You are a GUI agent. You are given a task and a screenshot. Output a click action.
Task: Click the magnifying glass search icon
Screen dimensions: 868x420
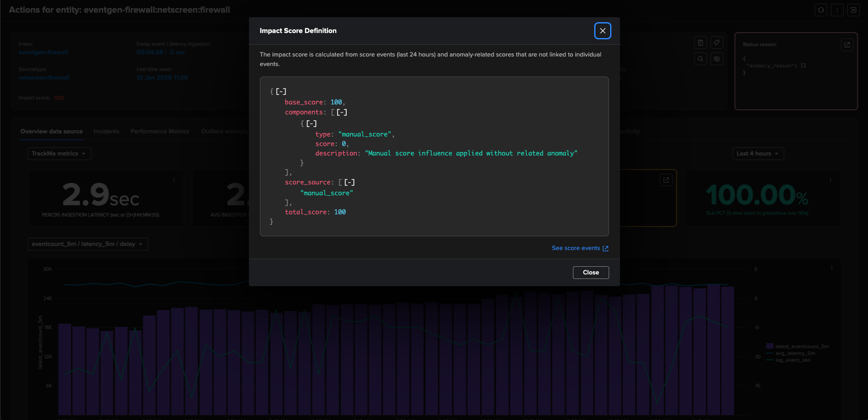(x=700, y=59)
